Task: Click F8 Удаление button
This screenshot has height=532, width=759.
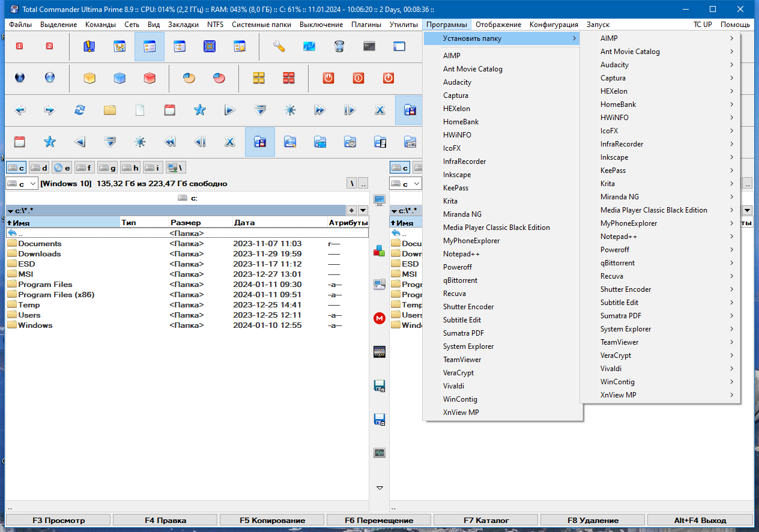Action: 593,520
